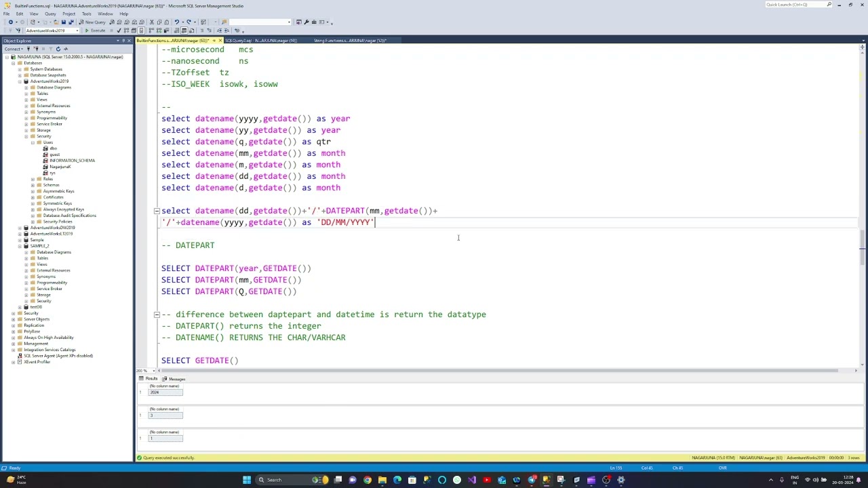Click the Undo arrow icon
Image resolution: width=868 pixels, height=488 pixels.
(x=177, y=22)
